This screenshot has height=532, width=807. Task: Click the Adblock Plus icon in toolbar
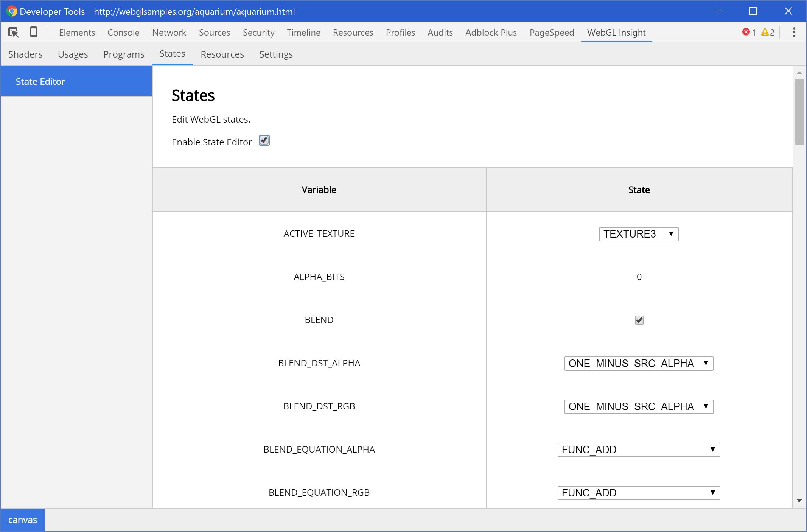[490, 33]
